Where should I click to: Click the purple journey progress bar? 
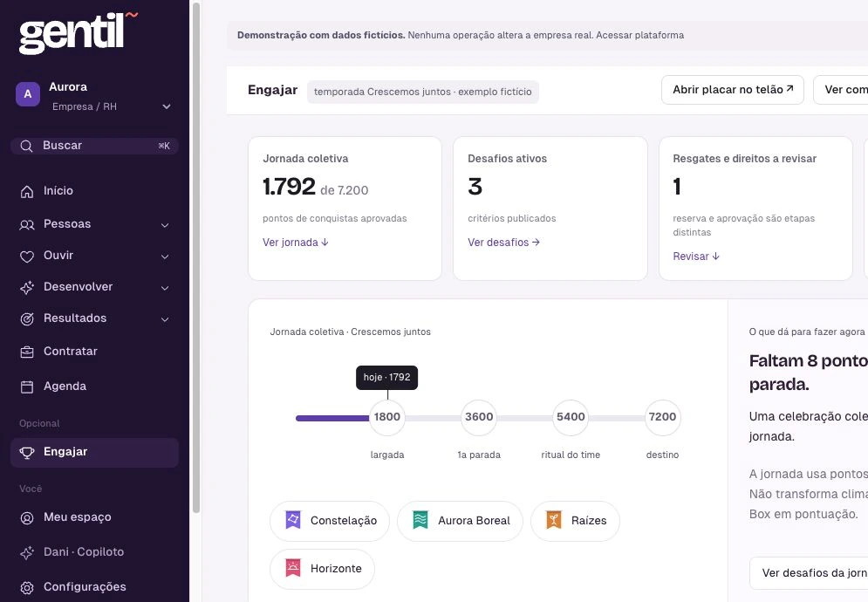click(x=332, y=418)
